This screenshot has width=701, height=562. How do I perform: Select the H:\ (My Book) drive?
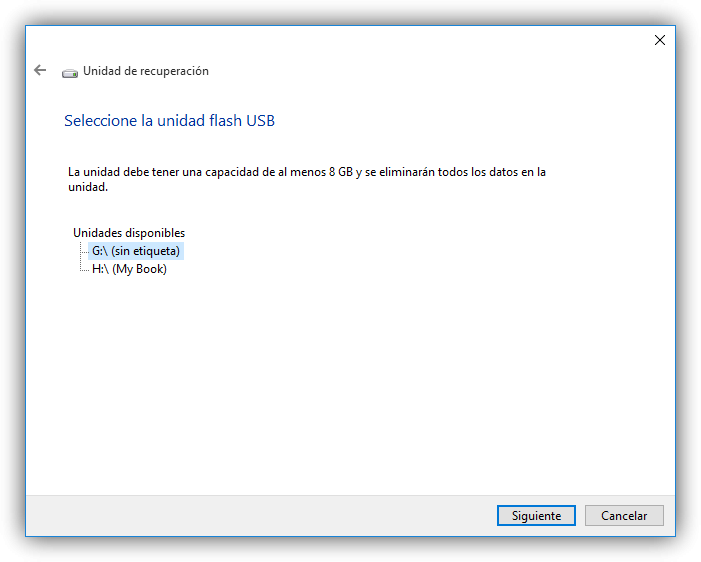coord(129,269)
